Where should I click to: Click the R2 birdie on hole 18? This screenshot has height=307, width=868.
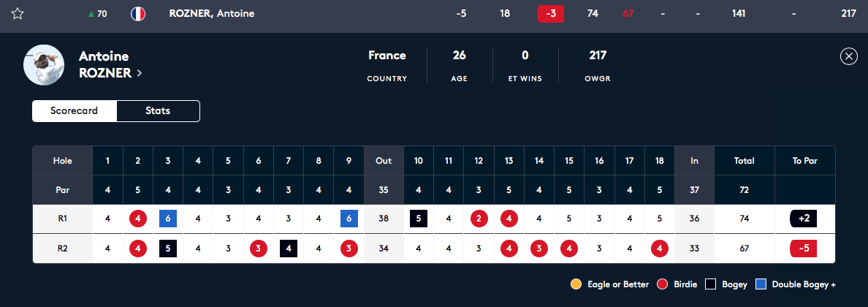[659, 249]
